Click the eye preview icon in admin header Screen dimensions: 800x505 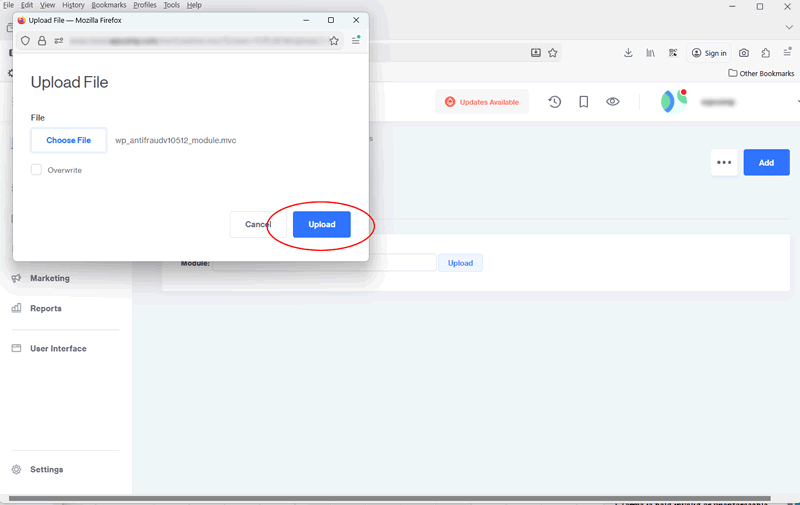tap(613, 102)
